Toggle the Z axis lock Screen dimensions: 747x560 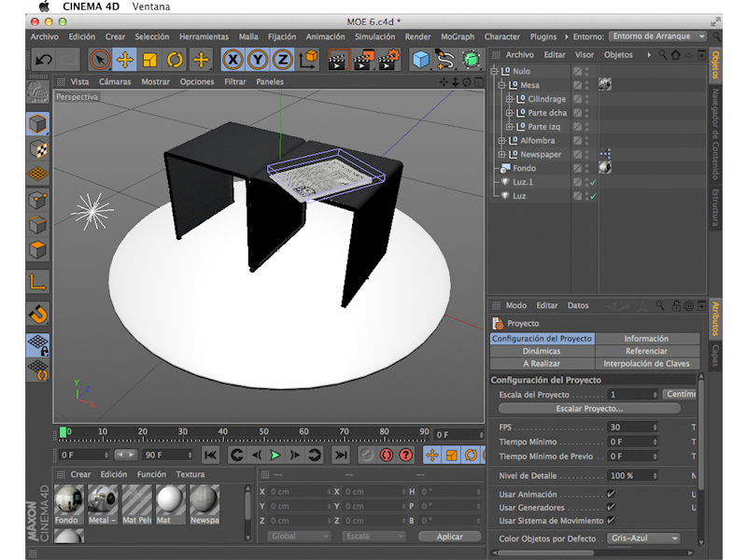click(x=282, y=60)
